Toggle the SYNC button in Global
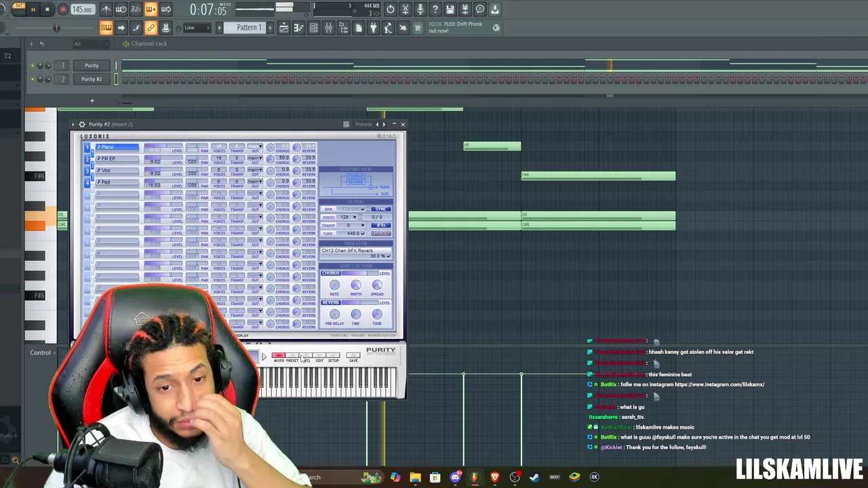868x488 pixels. [x=380, y=209]
